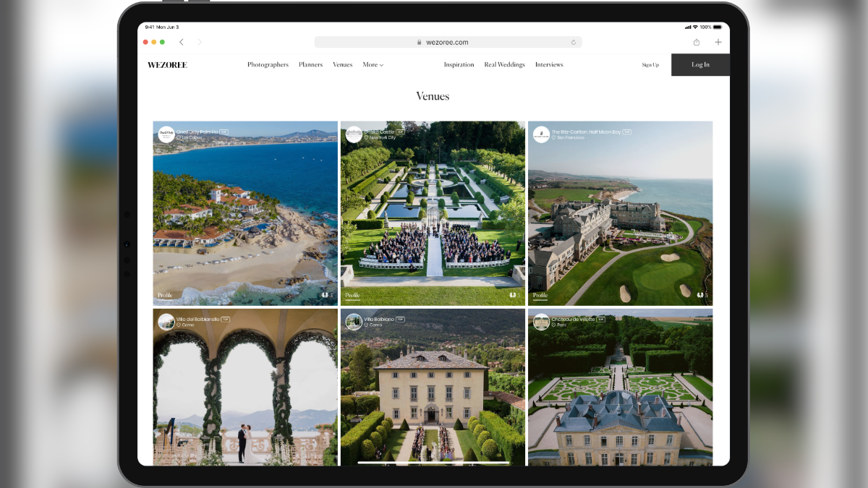Open a new browser tab with the plus icon
The width and height of the screenshot is (868, 488).
(x=718, y=42)
